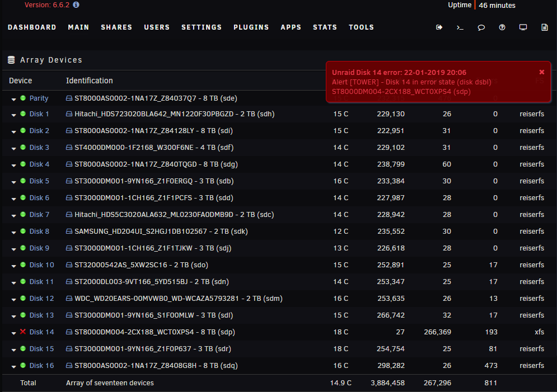Click the drive icon for Disk 10 ST32000542AS
Image resolution: width=557 pixels, height=392 pixels.
69,265
